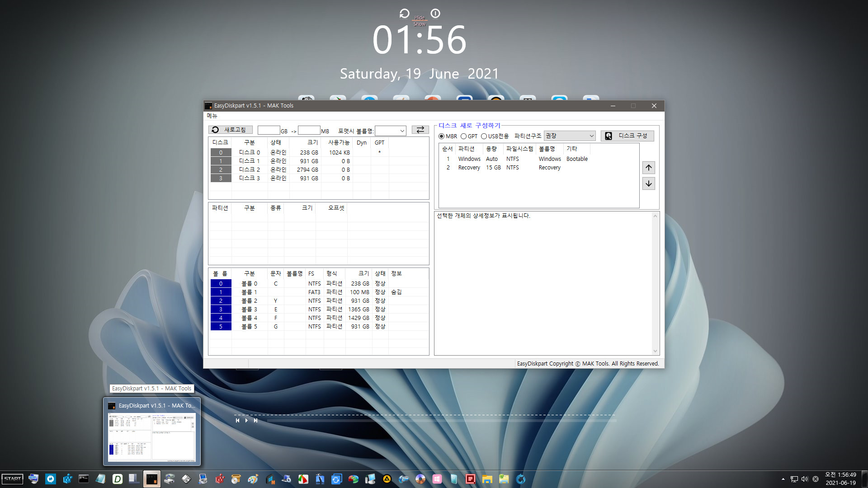This screenshot has width=868, height=488.
Task: Select 디스크 0 row in disk list
Action: pyautogui.click(x=318, y=152)
